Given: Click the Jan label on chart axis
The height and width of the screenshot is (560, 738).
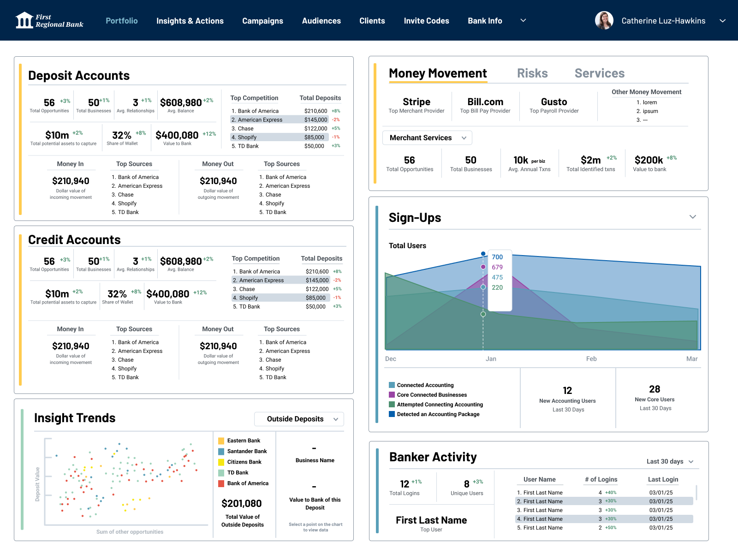Looking at the screenshot, I should (491, 359).
